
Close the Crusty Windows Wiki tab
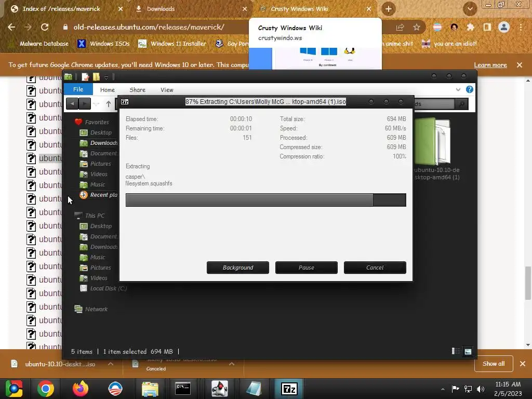(369, 9)
